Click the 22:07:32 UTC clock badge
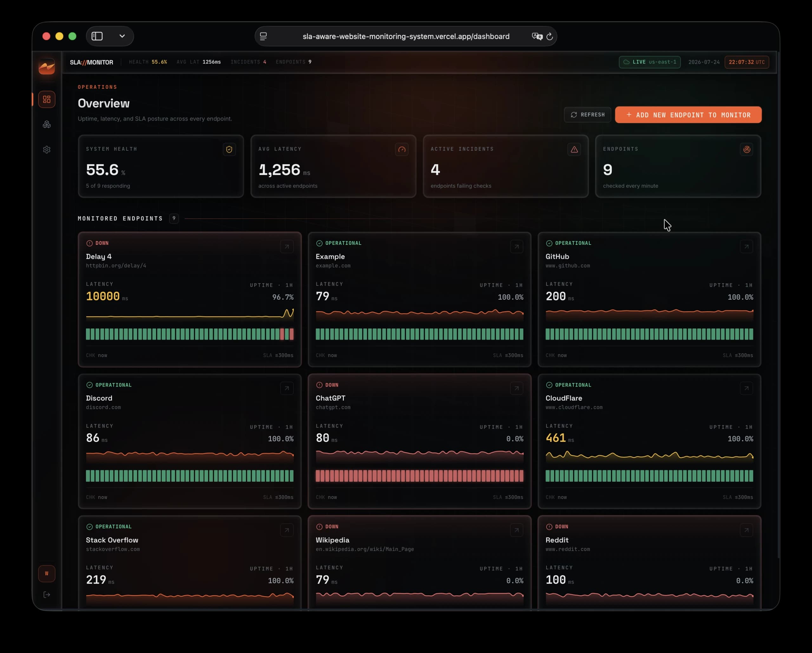Screen dimensions: 812x653 [x=747, y=62]
